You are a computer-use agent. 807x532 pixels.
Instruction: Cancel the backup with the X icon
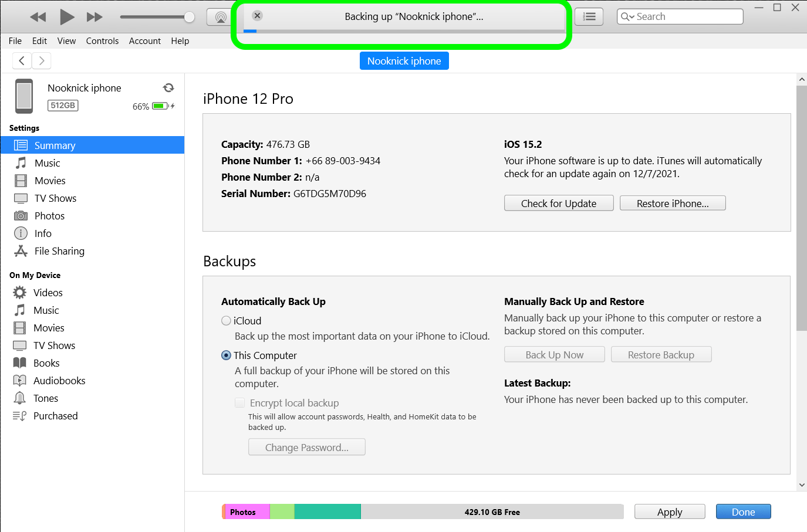pos(257,16)
